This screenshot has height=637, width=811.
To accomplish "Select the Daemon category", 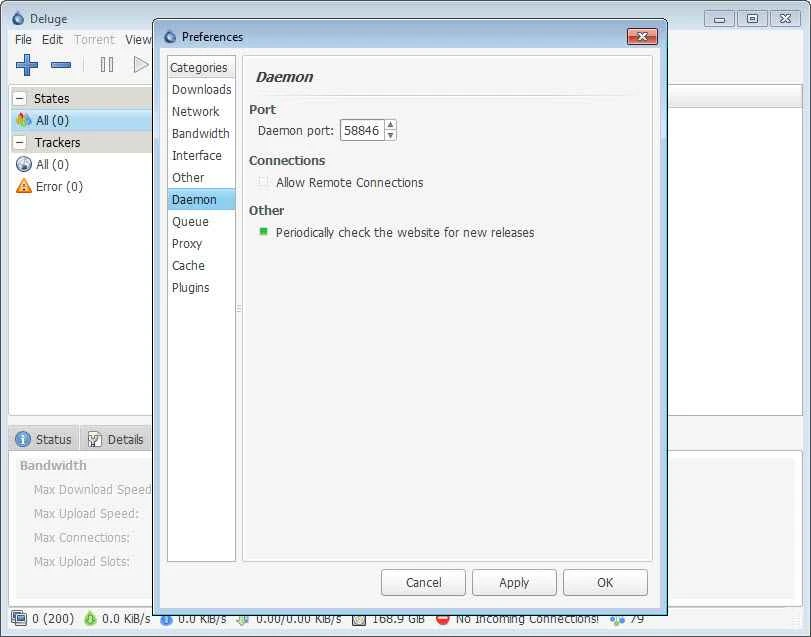I will (x=201, y=200).
